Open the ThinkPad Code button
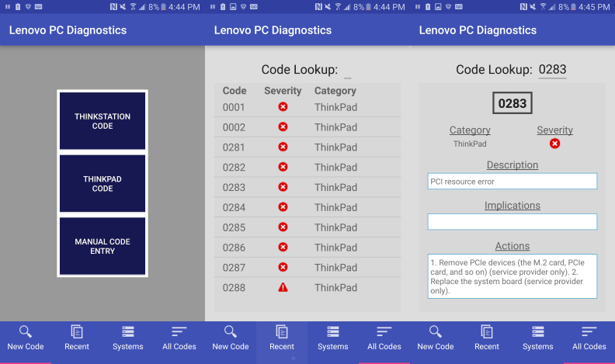This screenshot has height=364, width=615. (102, 184)
